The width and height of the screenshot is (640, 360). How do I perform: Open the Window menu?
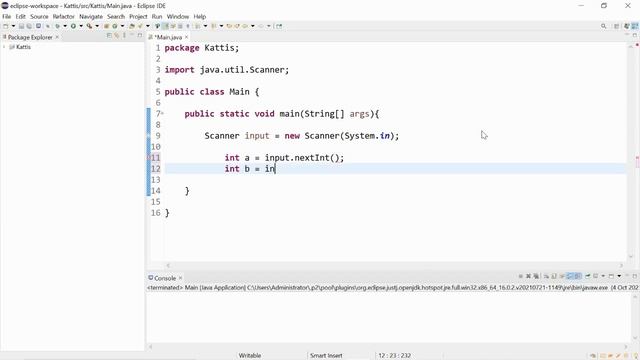coord(178,16)
